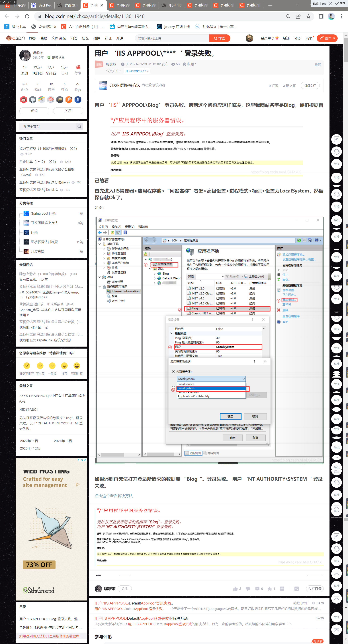Switch to the 用户 'IIS tab
Screen dimensions: 348x644
click(172, 5)
